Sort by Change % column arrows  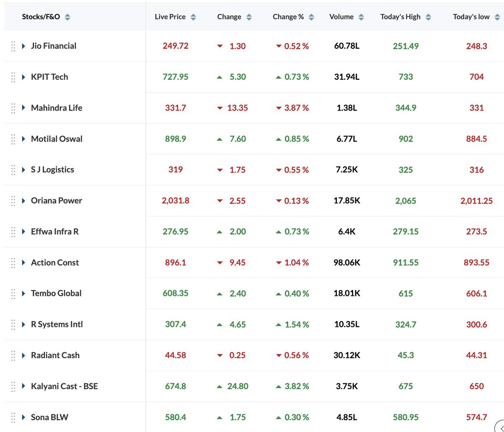(311, 17)
